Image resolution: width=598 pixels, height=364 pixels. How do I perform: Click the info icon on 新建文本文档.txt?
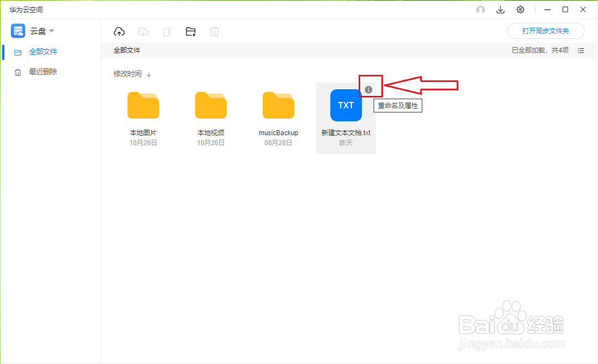[x=370, y=87]
